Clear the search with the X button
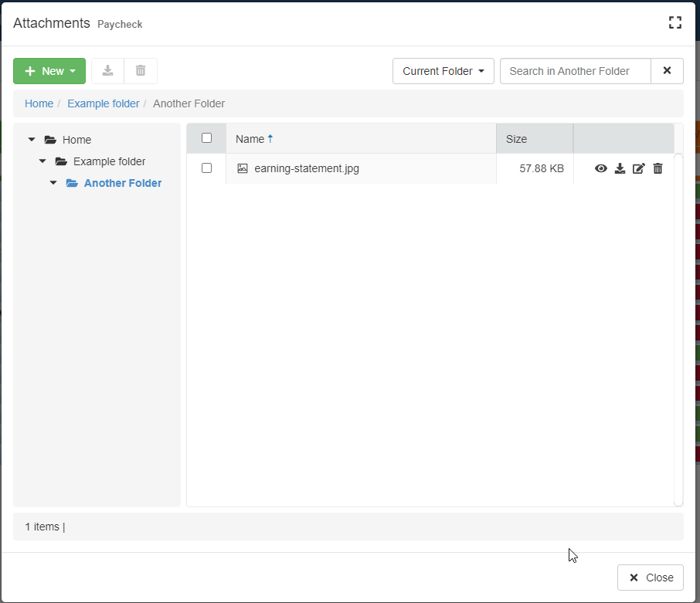The height and width of the screenshot is (603, 700). tap(668, 71)
